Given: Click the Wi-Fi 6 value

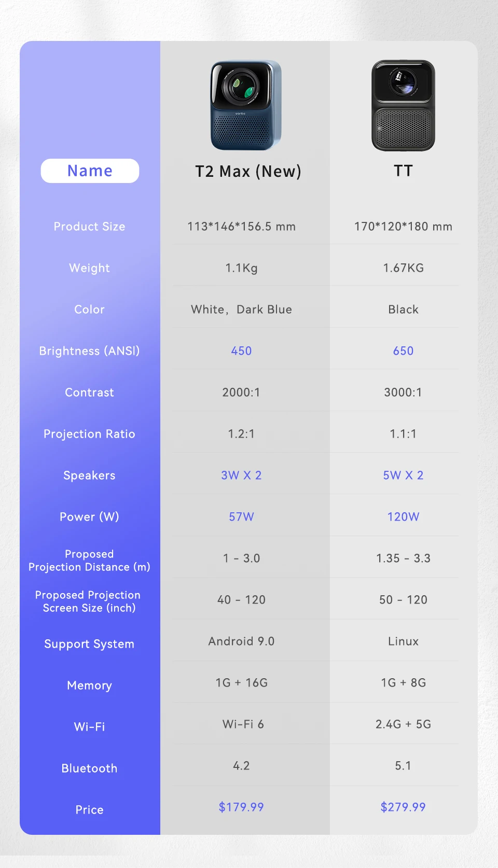Looking at the screenshot, I should click(243, 724).
